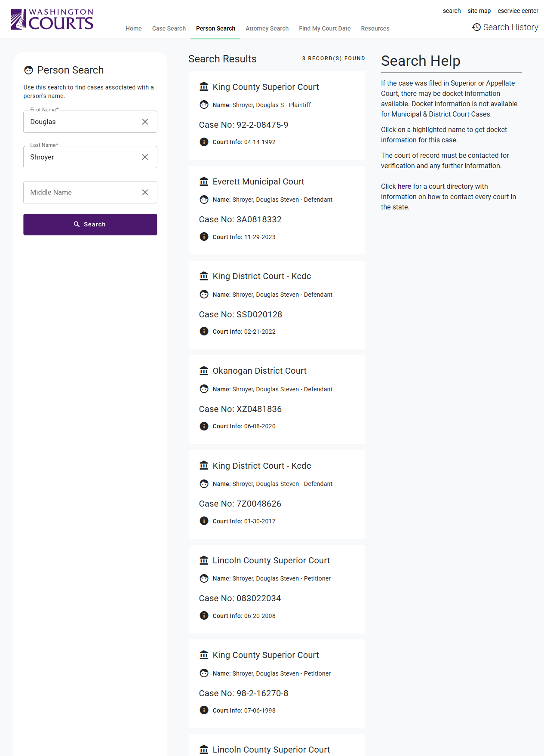544x756 pixels.
Task: Click courthouse icon beside Everett Municipal Court
Action: [x=204, y=181]
